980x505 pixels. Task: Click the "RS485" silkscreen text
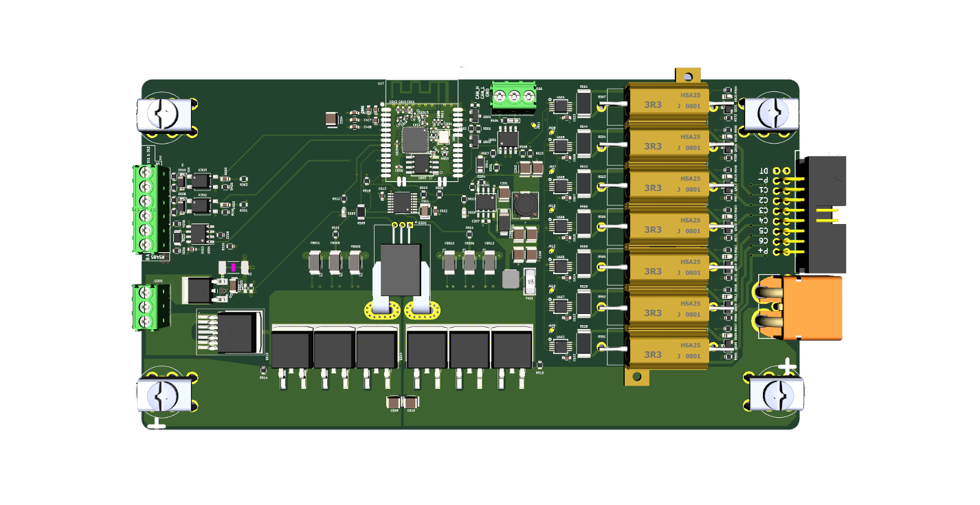pos(159,257)
